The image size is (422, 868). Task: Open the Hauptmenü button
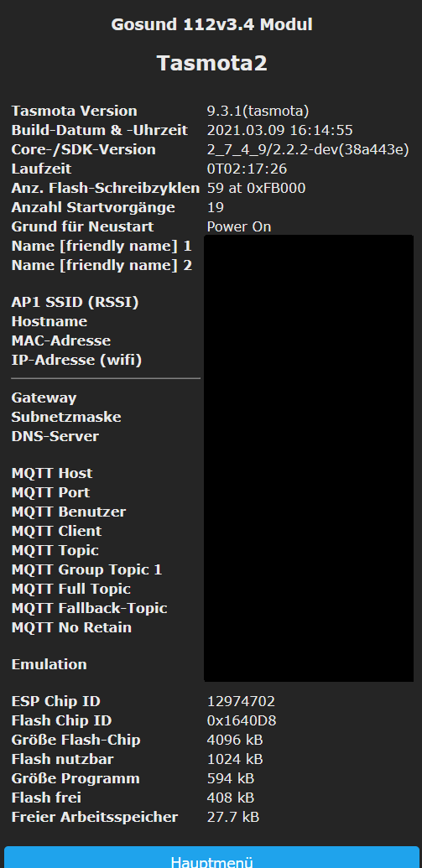(211, 858)
